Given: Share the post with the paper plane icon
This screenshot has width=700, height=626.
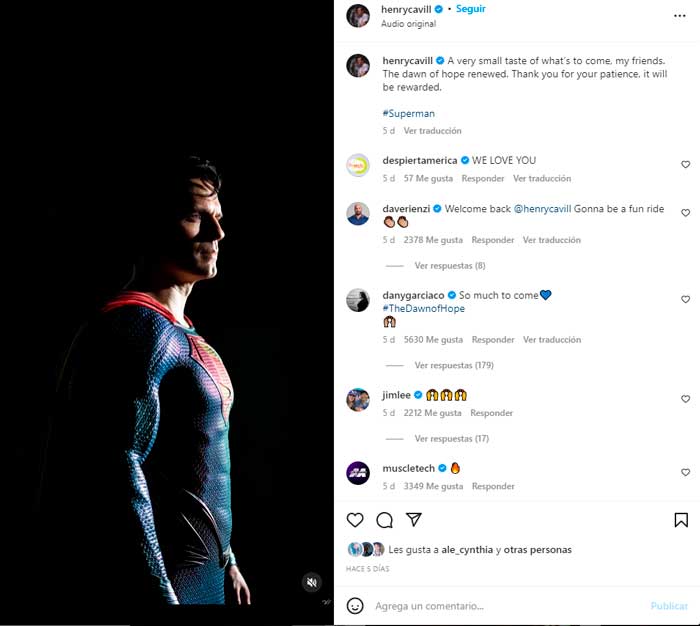Looking at the screenshot, I should click(413, 520).
